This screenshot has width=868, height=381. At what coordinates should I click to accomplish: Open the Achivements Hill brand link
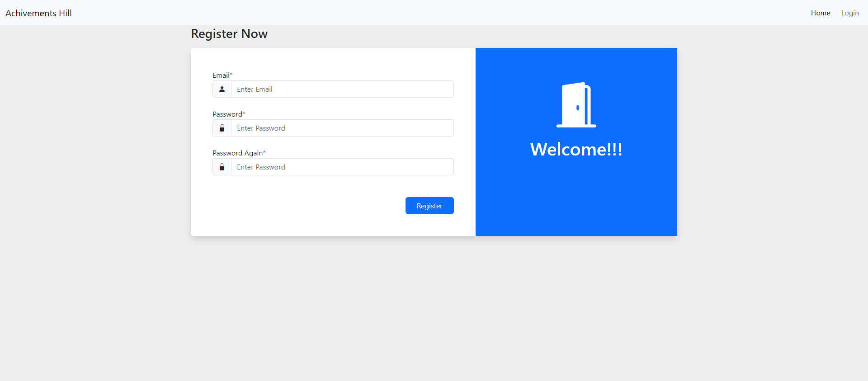pos(38,13)
